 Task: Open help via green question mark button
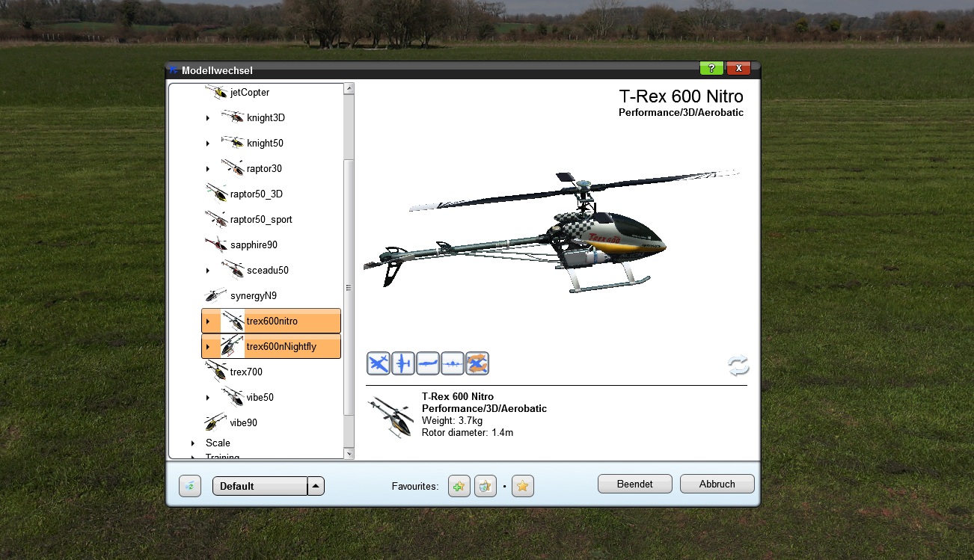[x=711, y=68]
